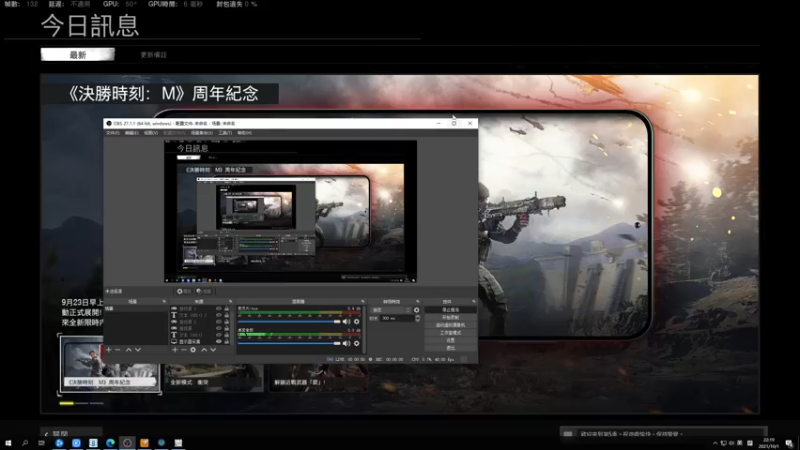Toggle visibility of the first source row

coord(219,309)
